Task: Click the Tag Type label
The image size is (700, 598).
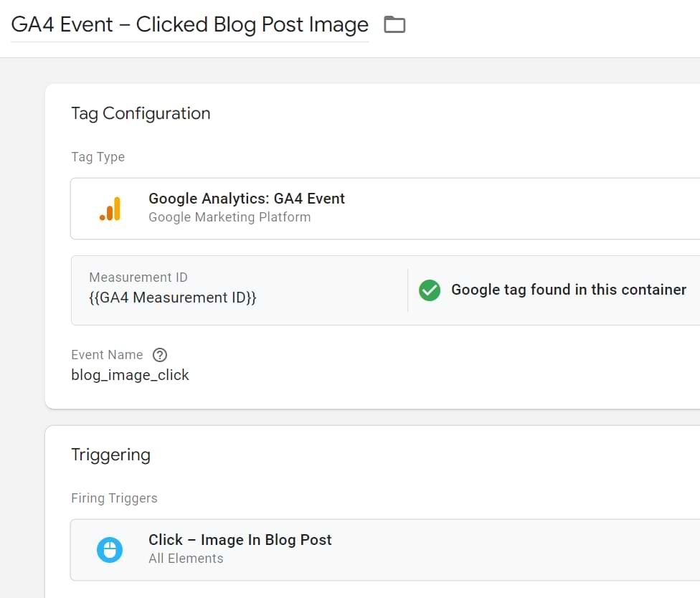Action: (x=98, y=157)
